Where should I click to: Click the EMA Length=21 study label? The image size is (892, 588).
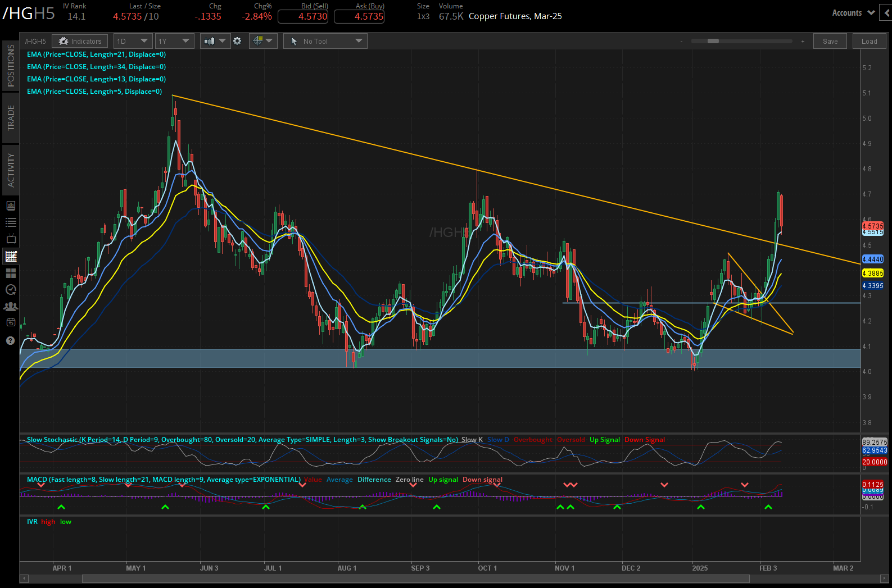(96, 54)
